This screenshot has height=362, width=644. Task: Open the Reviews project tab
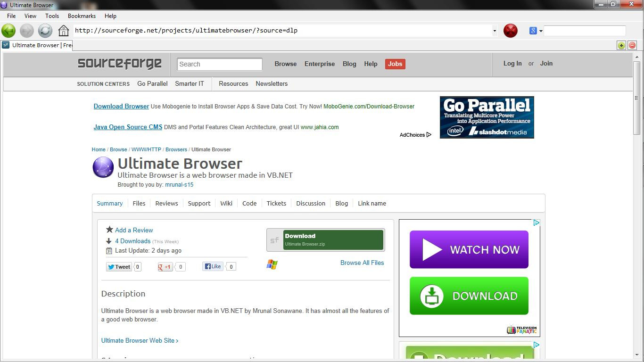tap(167, 203)
